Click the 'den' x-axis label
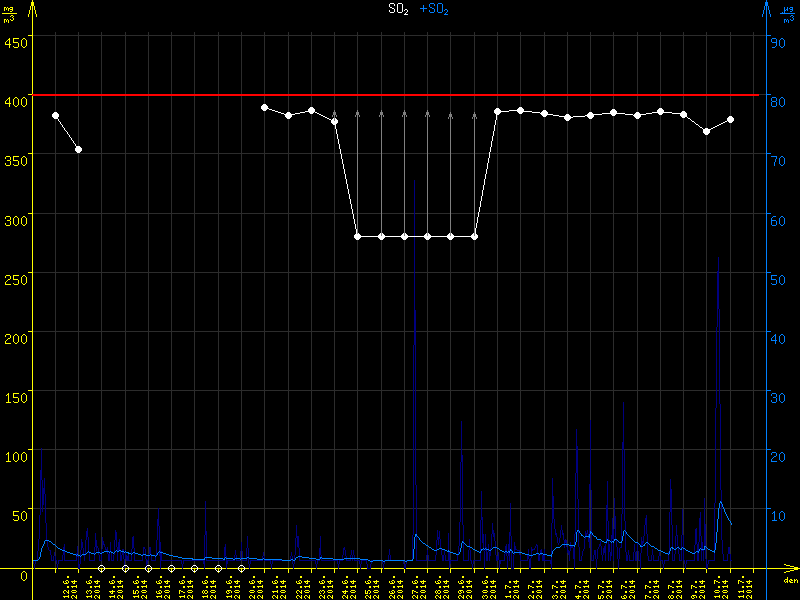 click(x=790, y=580)
